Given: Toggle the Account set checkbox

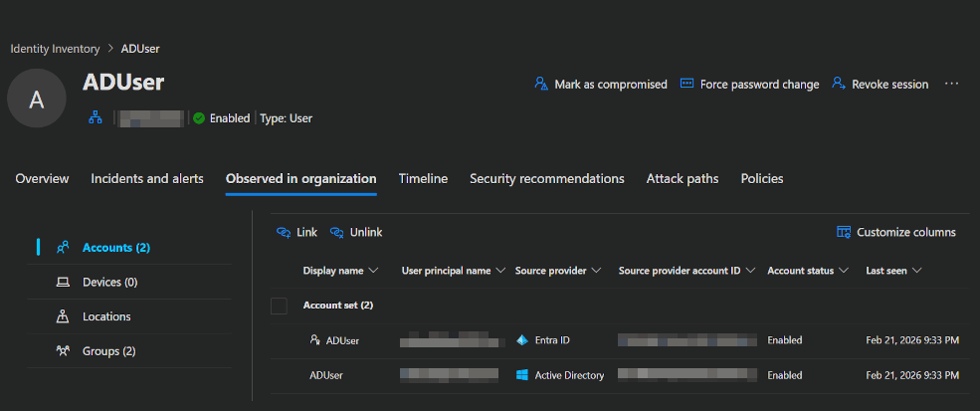Looking at the screenshot, I should (280, 306).
